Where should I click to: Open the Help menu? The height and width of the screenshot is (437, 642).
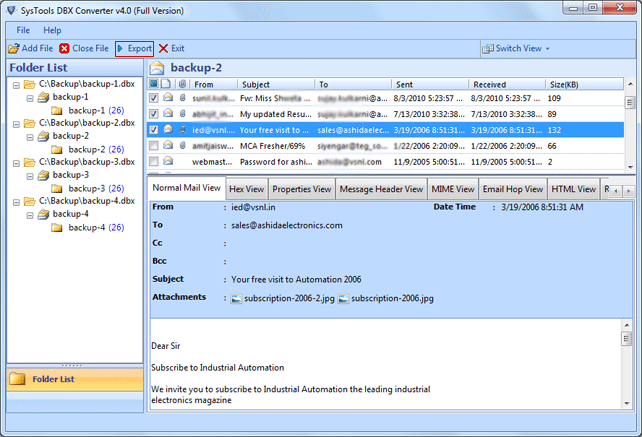52,30
